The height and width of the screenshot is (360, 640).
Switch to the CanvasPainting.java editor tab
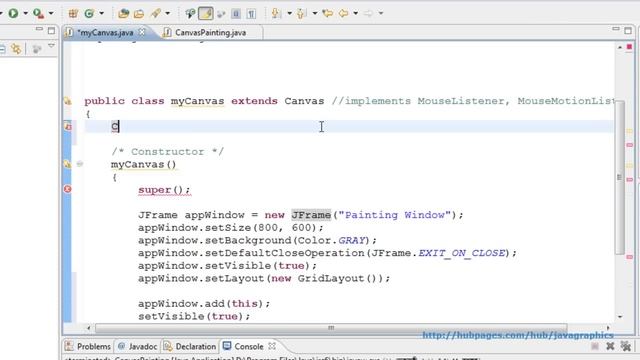(210, 33)
